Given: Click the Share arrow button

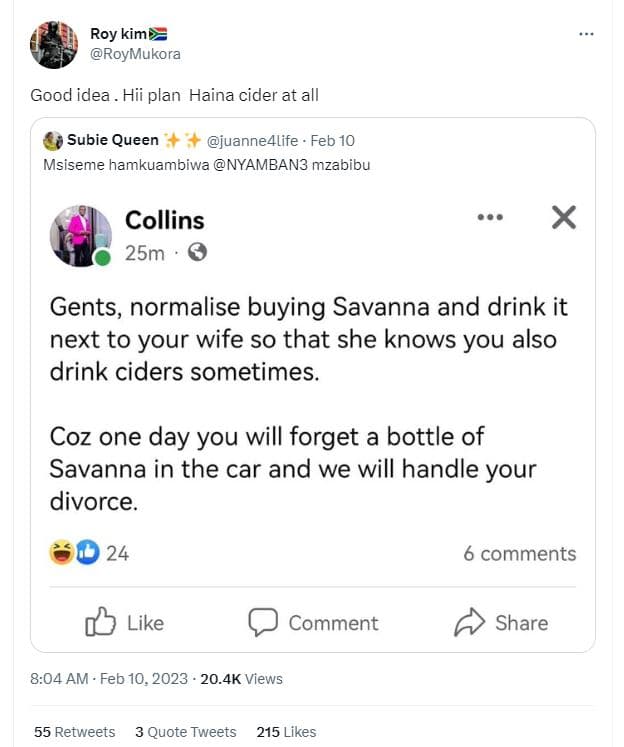Looking at the screenshot, I should 501,622.
